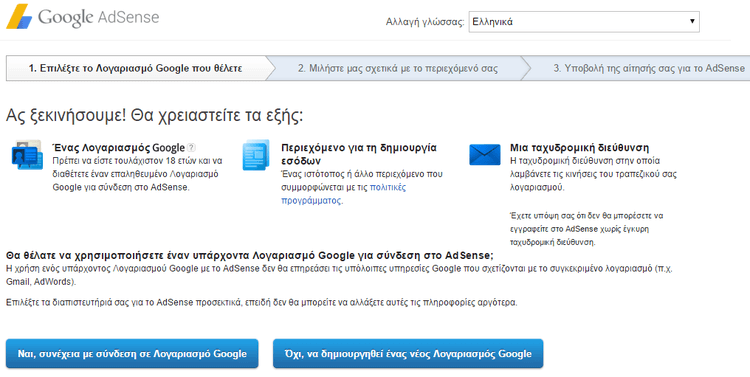Click the Αλλαγή γλώσσας label
This screenshot has height=377, width=750.
[425, 22]
